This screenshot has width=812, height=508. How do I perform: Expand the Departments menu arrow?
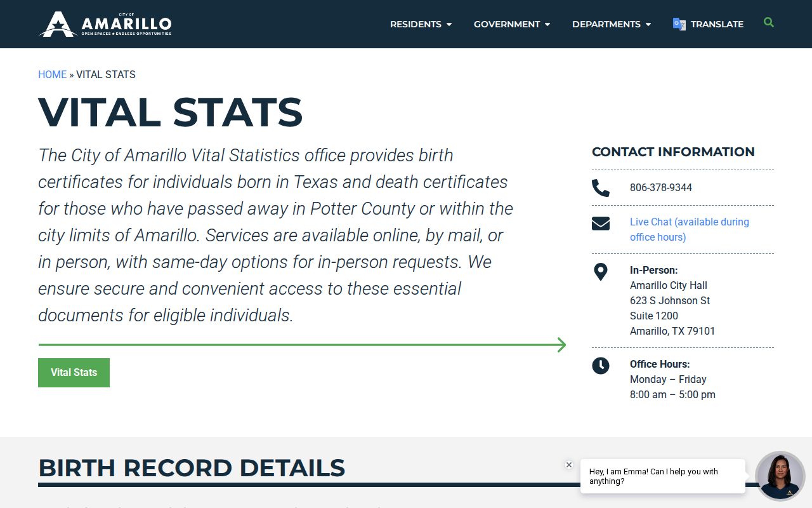[648, 25]
